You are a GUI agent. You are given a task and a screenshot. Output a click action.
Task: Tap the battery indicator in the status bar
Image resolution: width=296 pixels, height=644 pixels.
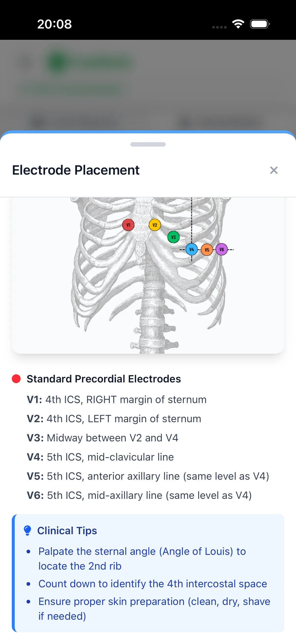click(260, 24)
